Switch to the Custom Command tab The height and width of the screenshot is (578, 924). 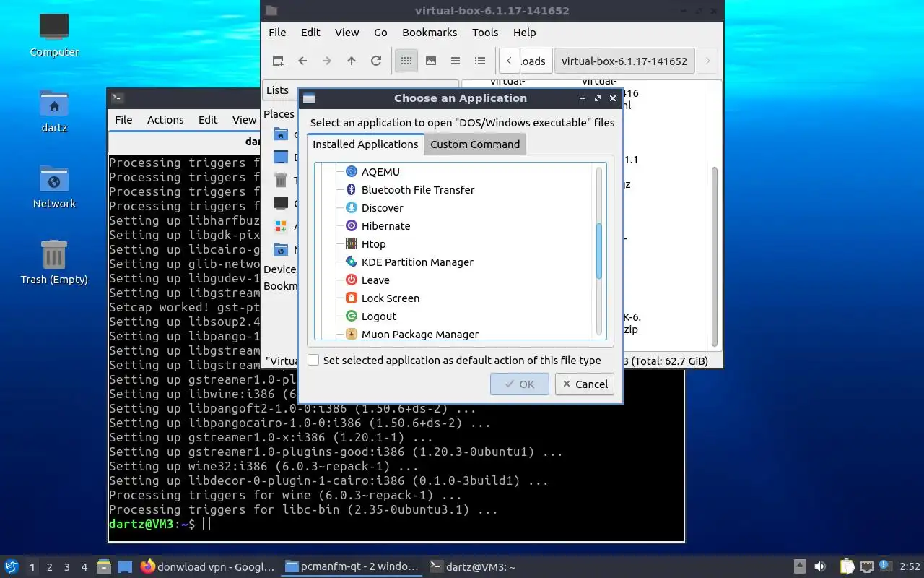coord(475,144)
